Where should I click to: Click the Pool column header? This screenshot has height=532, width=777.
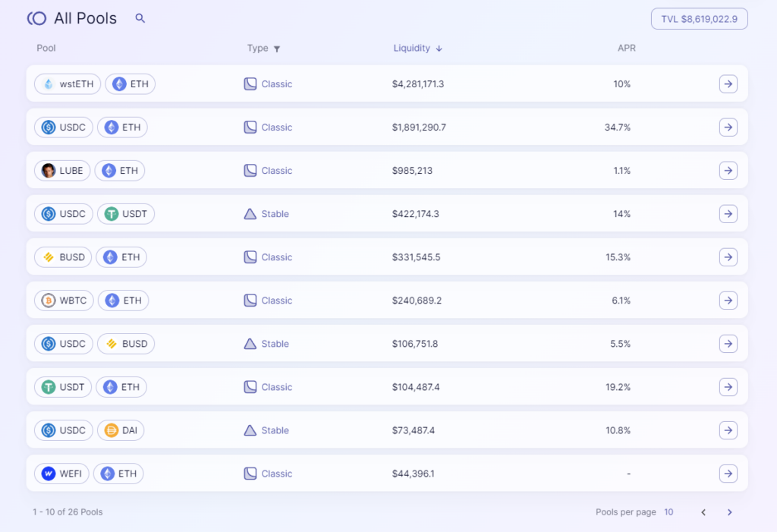tap(46, 48)
